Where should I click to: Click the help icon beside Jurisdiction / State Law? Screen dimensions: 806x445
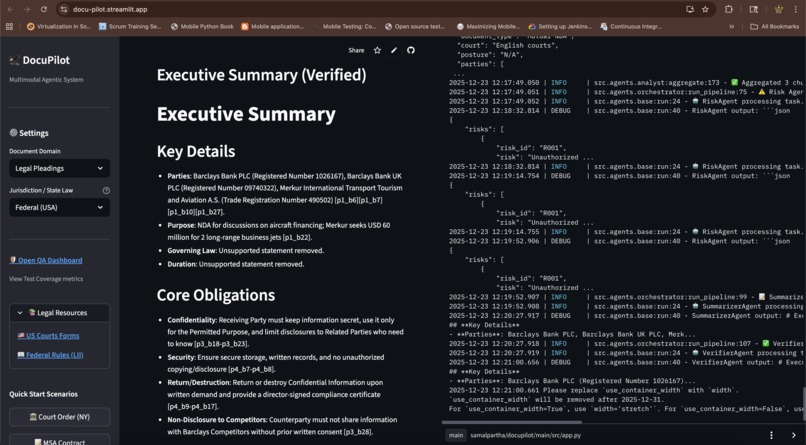106,190
